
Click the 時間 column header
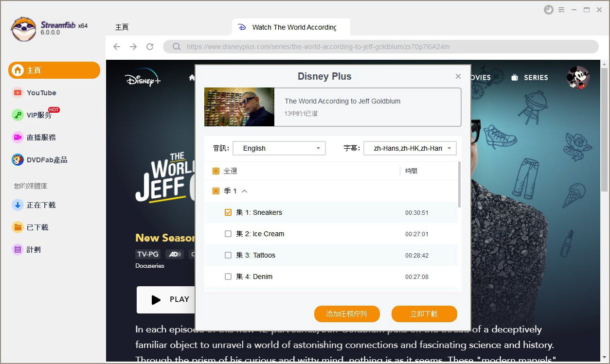[x=411, y=171]
